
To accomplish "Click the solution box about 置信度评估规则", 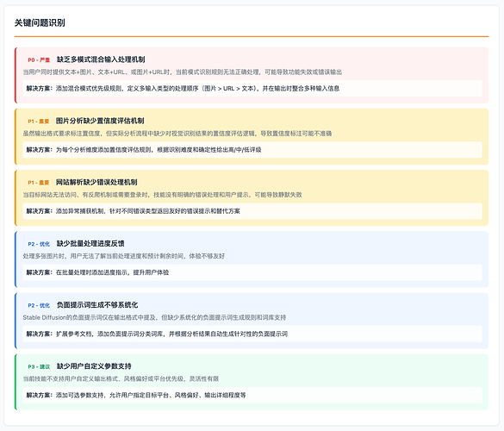I will [252, 150].
